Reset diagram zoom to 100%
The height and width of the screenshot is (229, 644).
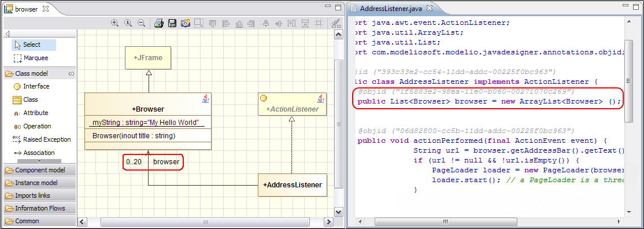(x=128, y=23)
